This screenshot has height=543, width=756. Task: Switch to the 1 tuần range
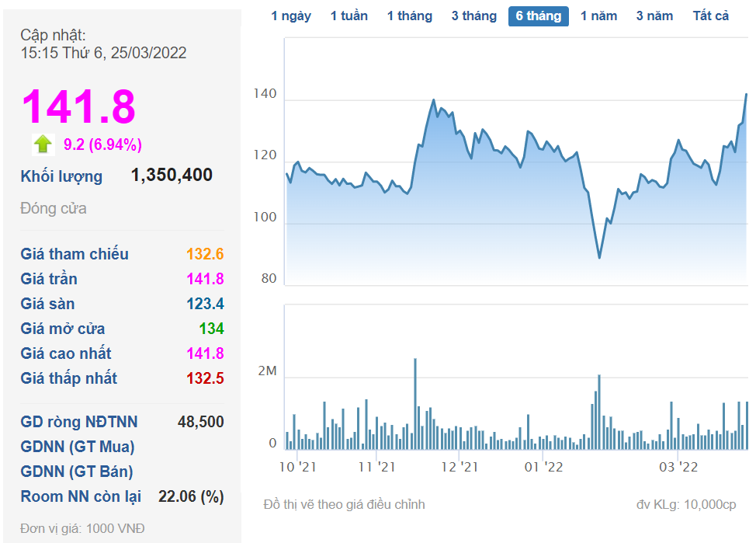[x=349, y=16]
